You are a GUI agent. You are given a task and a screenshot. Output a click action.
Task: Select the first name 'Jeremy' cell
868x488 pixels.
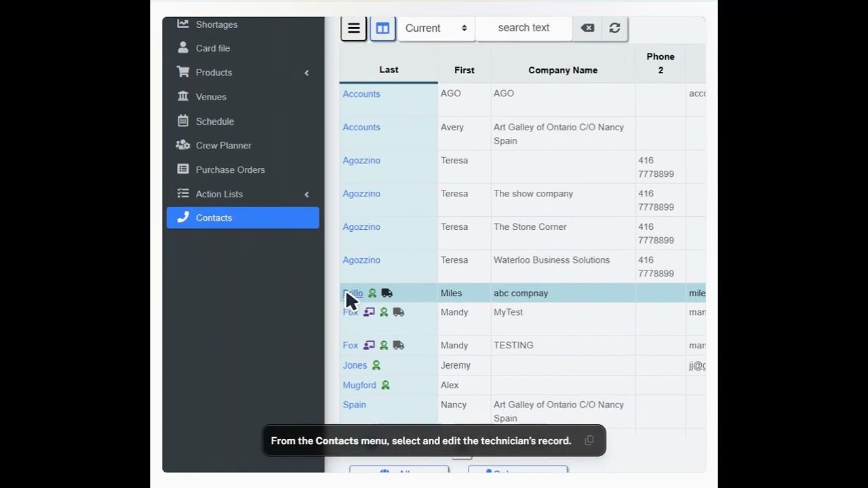(x=465, y=365)
